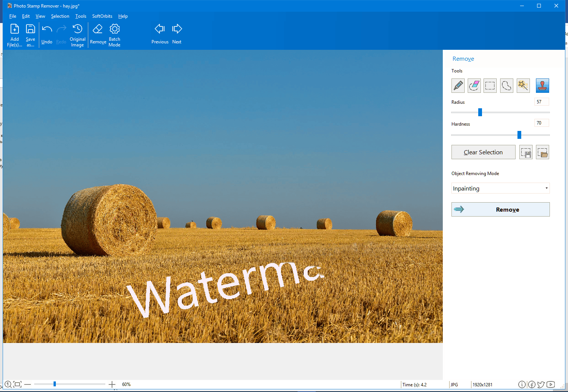Click the zoom out minus button
This screenshot has width=568, height=392.
pyautogui.click(x=28, y=384)
